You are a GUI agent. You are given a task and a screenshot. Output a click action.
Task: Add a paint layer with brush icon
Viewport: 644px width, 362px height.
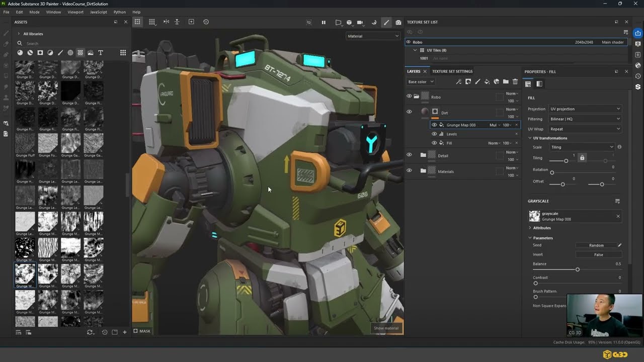[x=477, y=81]
